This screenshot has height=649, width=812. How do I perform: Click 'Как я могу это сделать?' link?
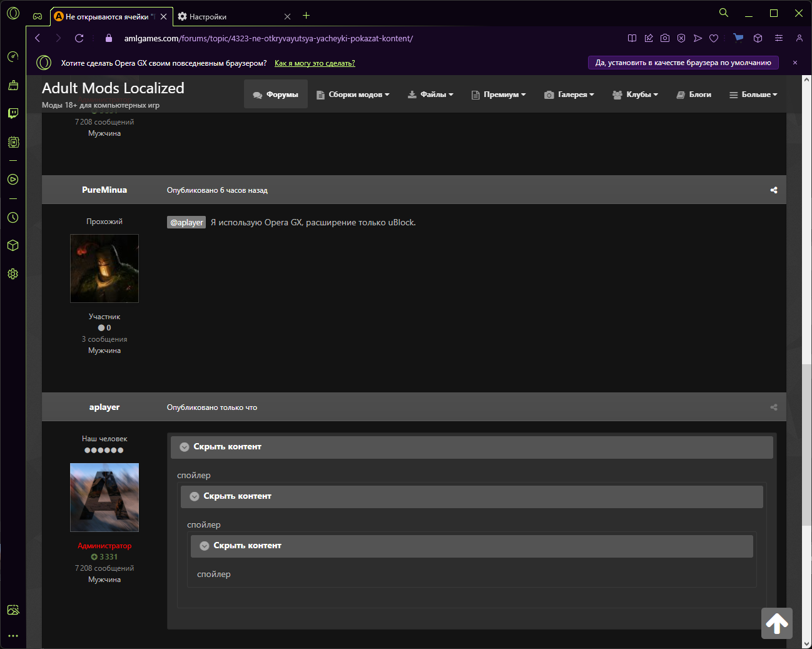point(315,63)
